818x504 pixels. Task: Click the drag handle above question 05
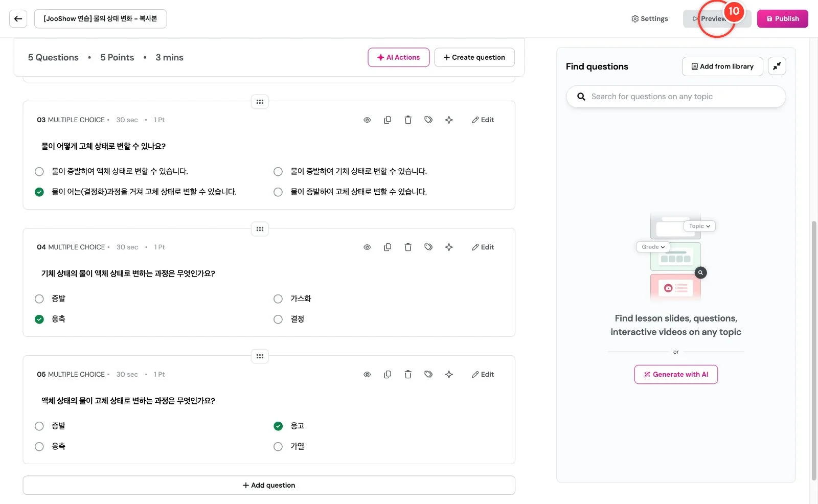pos(260,356)
